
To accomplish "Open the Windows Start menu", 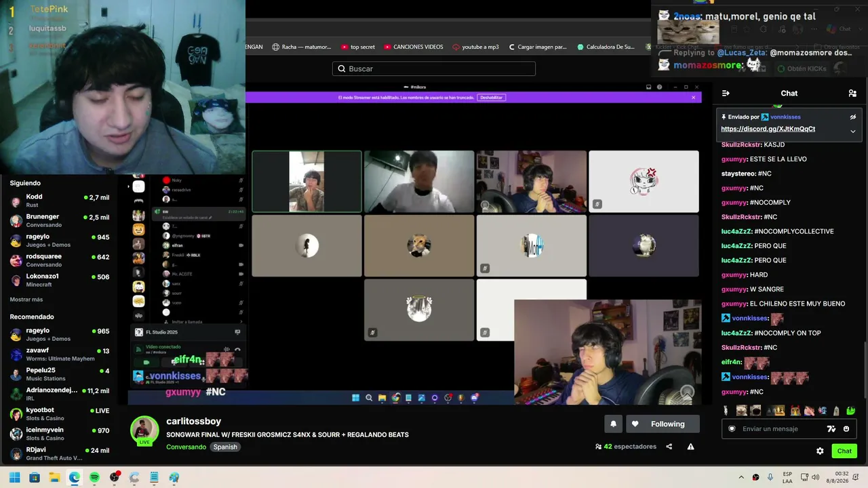I will [14, 478].
